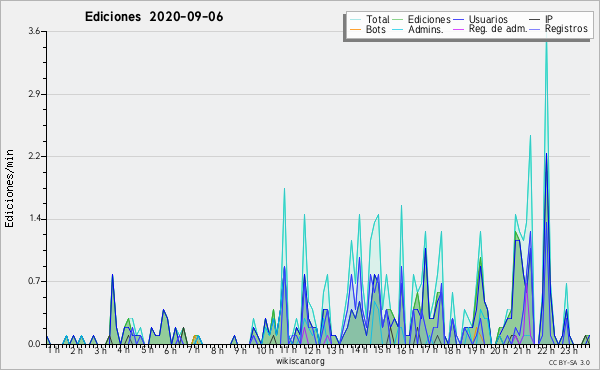
Task: Click the Ediciones/min axis label
Action: (9, 188)
